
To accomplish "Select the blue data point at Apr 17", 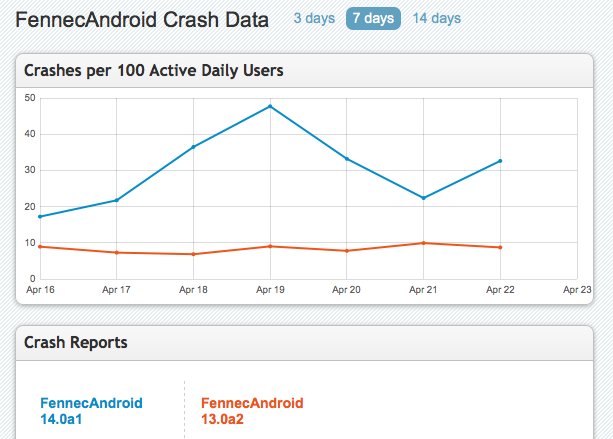I will click(x=117, y=200).
